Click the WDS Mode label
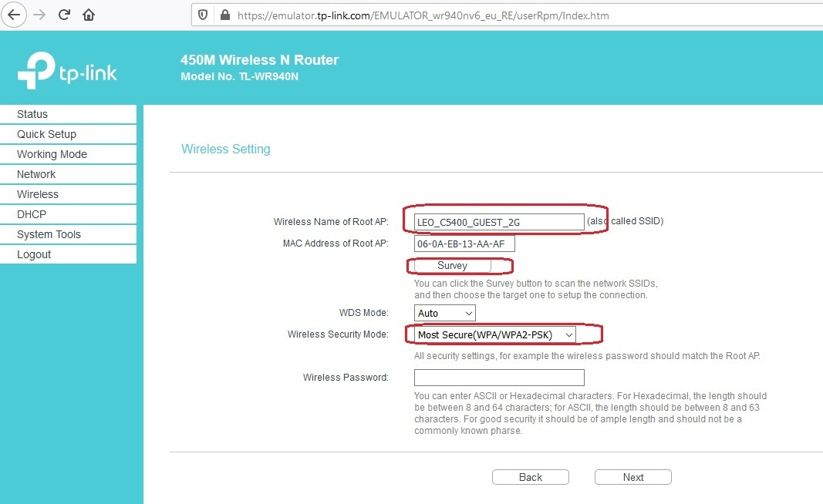 tap(364, 313)
